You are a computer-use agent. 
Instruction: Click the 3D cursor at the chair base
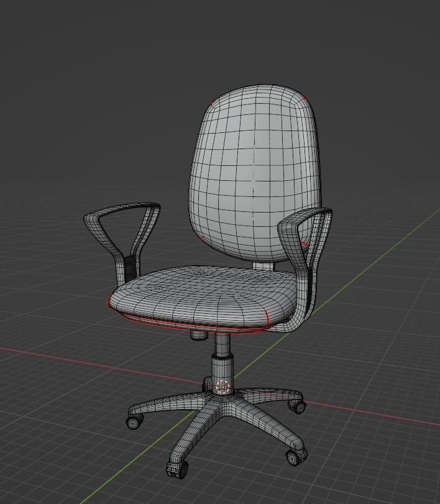[x=222, y=387]
